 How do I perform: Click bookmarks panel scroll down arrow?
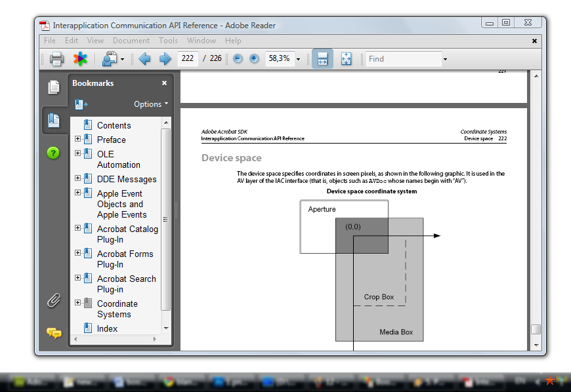click(166, 328)
